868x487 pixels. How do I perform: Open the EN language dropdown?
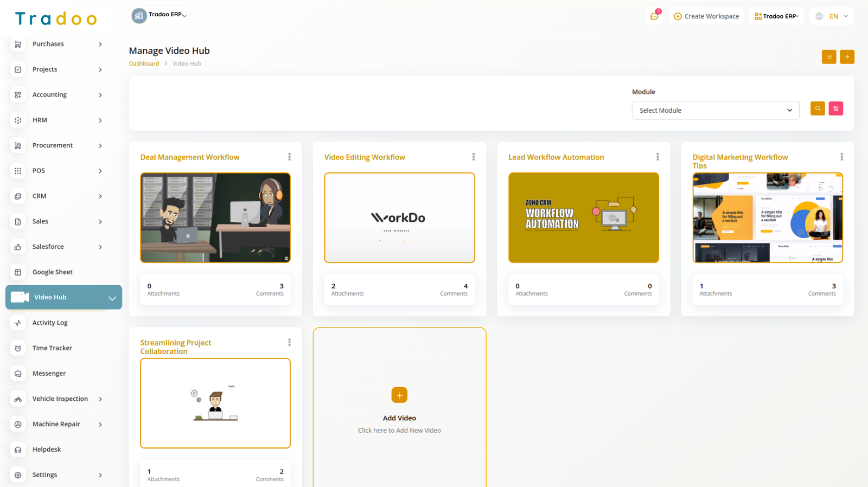pos(832,16)
